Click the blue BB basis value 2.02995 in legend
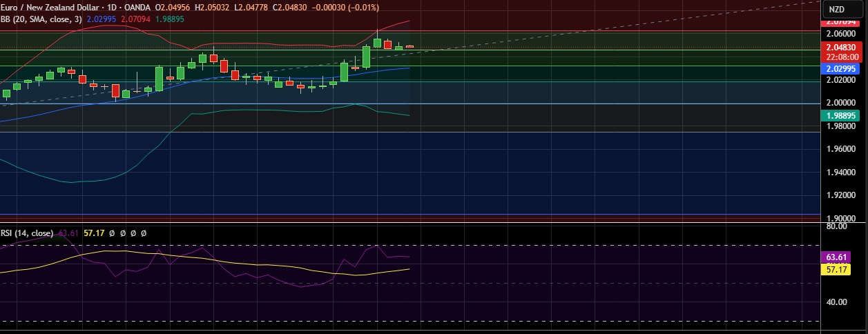The width and height of the screenshot is (868, 334). [x=102, y=19]
